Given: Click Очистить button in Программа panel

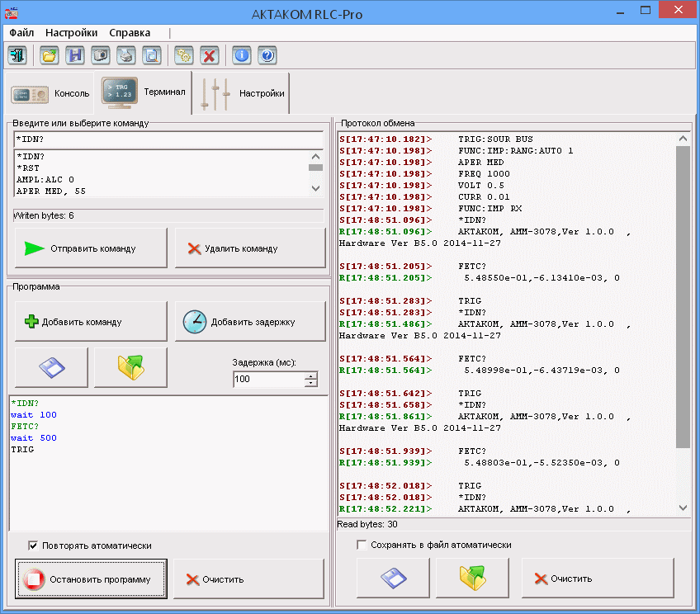Looking at the screenshot, I should tap(248, 579).
